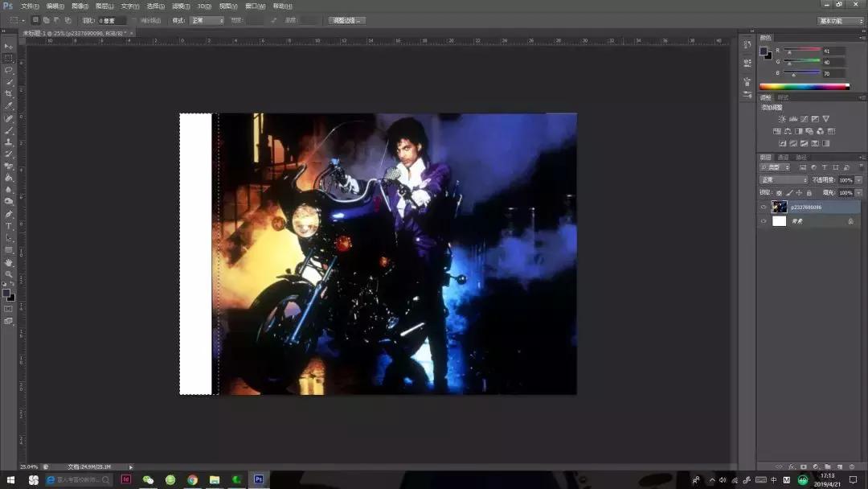The width and height of the screenshot is (868, 489).
Task: Select the Horizontal Type tool
Action: pos(9,226)
